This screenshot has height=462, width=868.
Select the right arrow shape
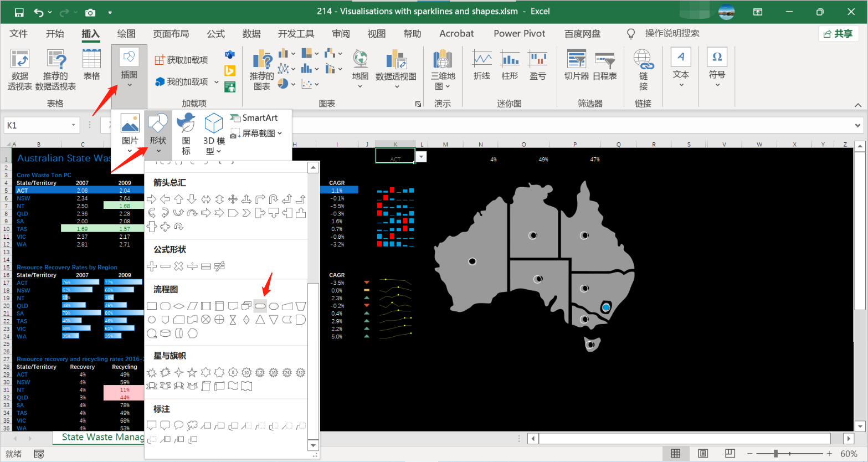(152, 199)
